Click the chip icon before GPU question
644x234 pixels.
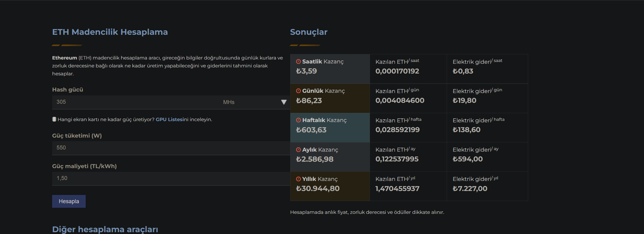tap(54, 119)
